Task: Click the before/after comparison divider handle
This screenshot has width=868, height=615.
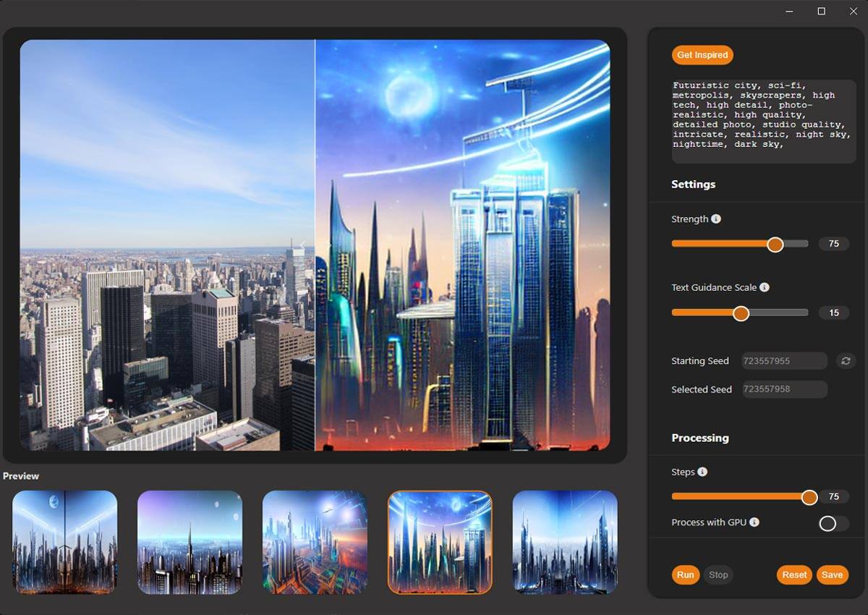Action: pos(315,245)
